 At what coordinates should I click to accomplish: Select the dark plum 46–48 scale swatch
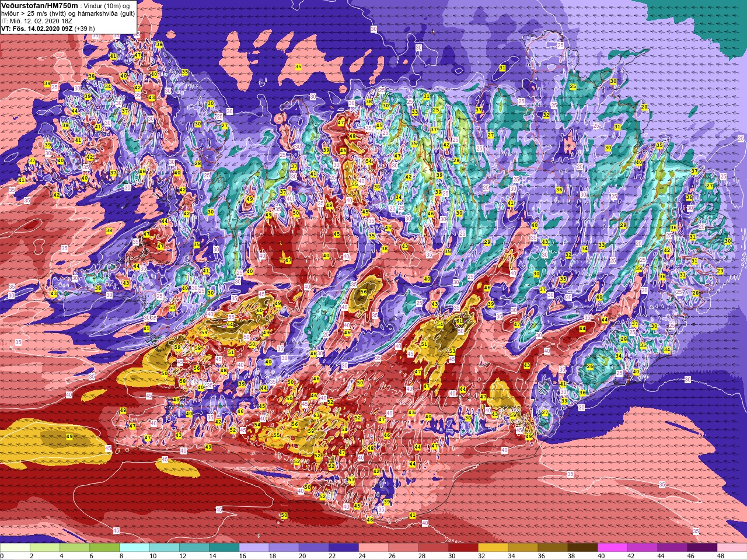[702, 547]
